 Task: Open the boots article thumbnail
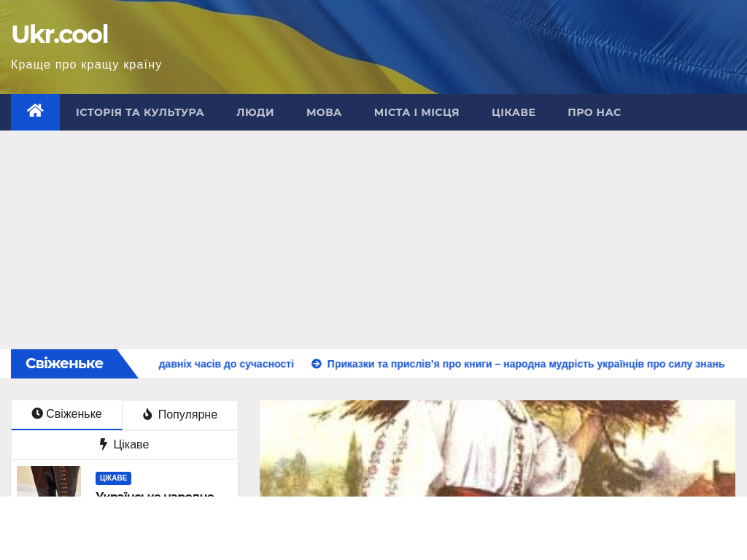pos(49,481)
